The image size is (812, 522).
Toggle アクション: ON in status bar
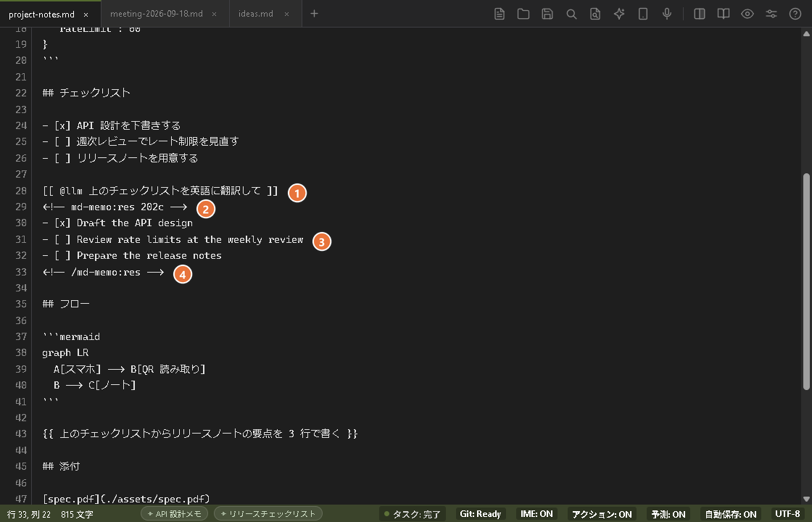pyautogui.click(x=602, y=514)
